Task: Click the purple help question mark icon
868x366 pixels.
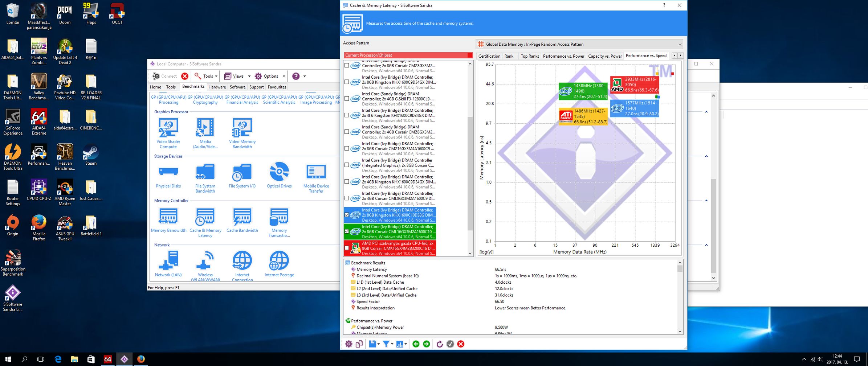Action: click(x=296, y=76)
